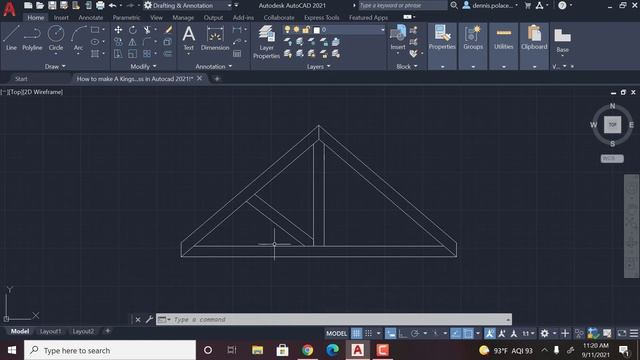Screen dimensions: 640x360
Task: Open the Properties panel dropdown
Action: (442, 67)
